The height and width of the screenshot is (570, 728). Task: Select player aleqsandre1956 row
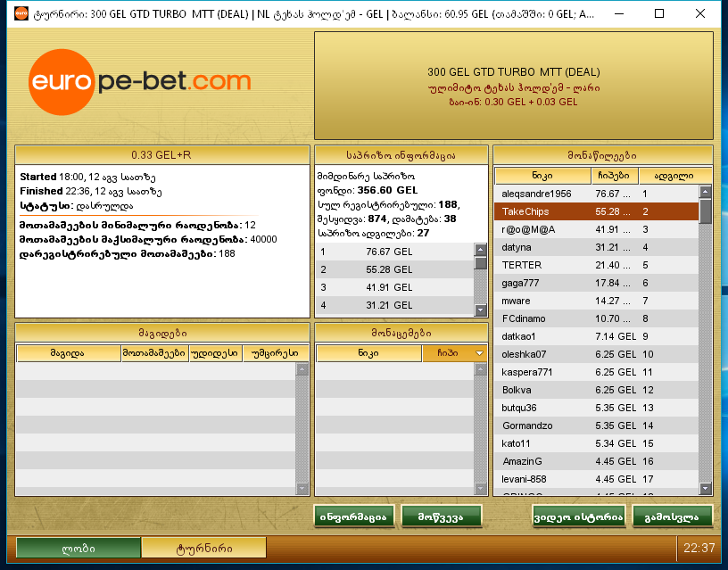pos(596,194)
